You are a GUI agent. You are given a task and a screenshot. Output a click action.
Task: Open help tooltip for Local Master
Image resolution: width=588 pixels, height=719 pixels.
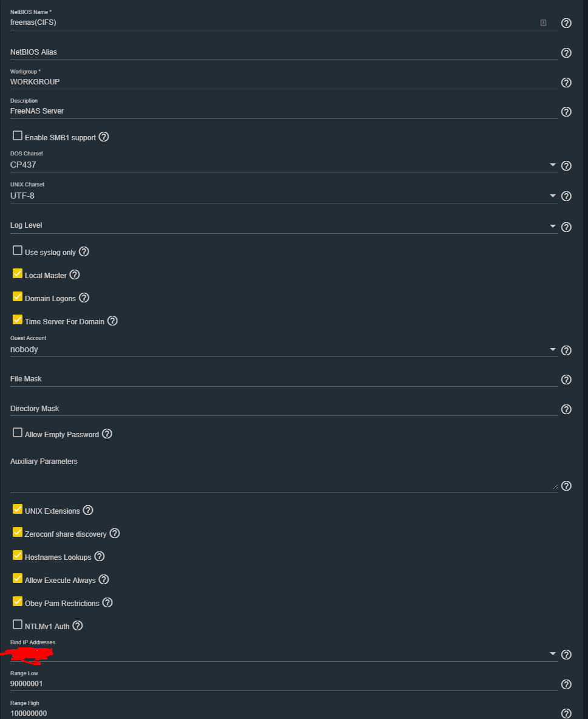[x=75, y=274]
